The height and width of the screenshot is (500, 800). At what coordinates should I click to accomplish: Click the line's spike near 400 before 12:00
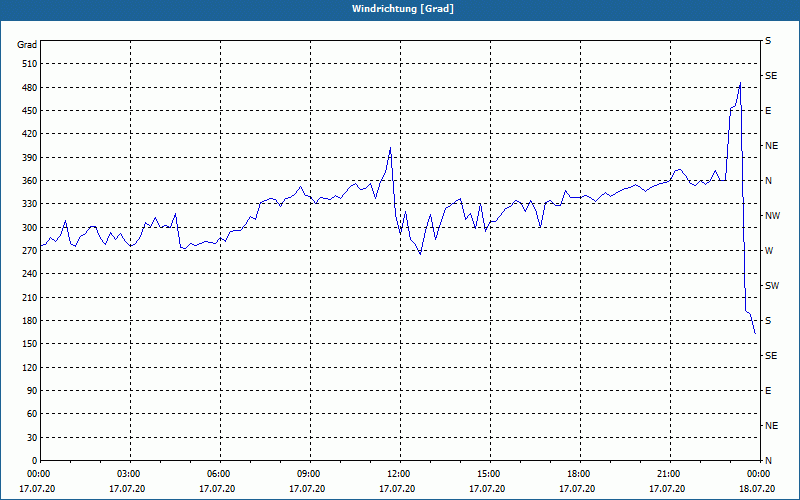pyautogui.click(x=390, y=148)
